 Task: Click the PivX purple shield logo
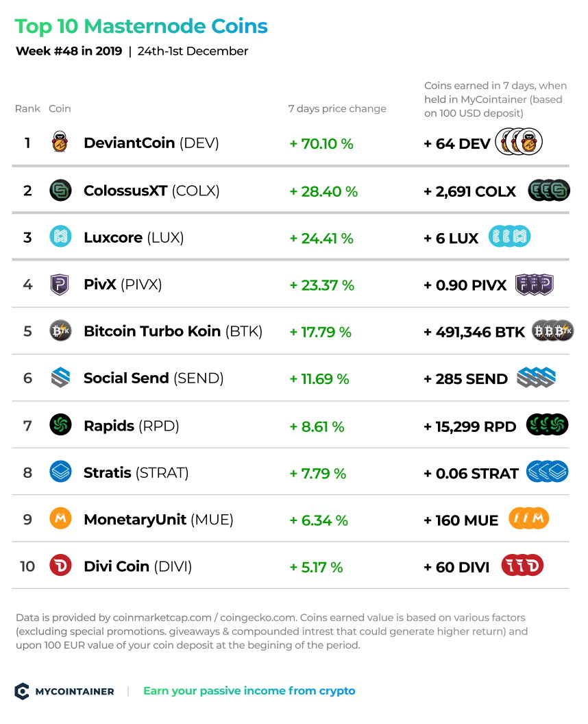point(60,285)
